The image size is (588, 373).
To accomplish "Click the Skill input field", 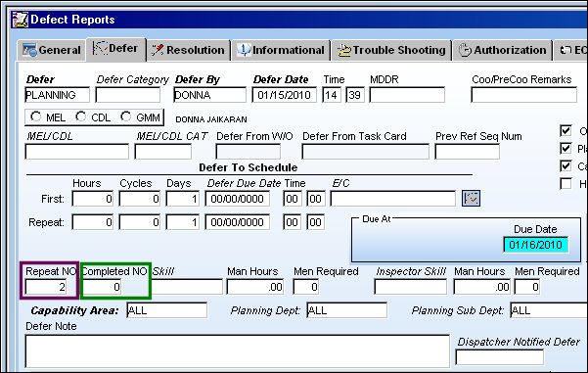I will click(187, 287).
